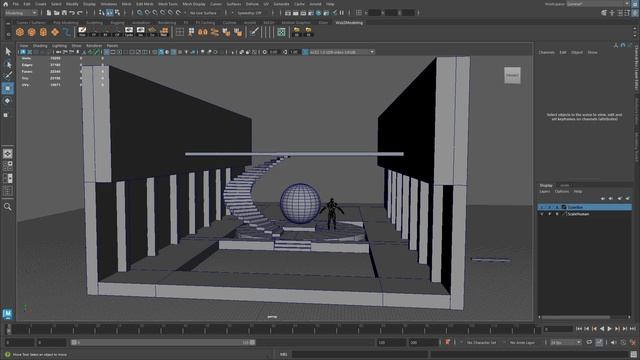This screenshot has height=360, width=640.
Task: Click the green checker icon on the shelf
Action: coord(281,32)
